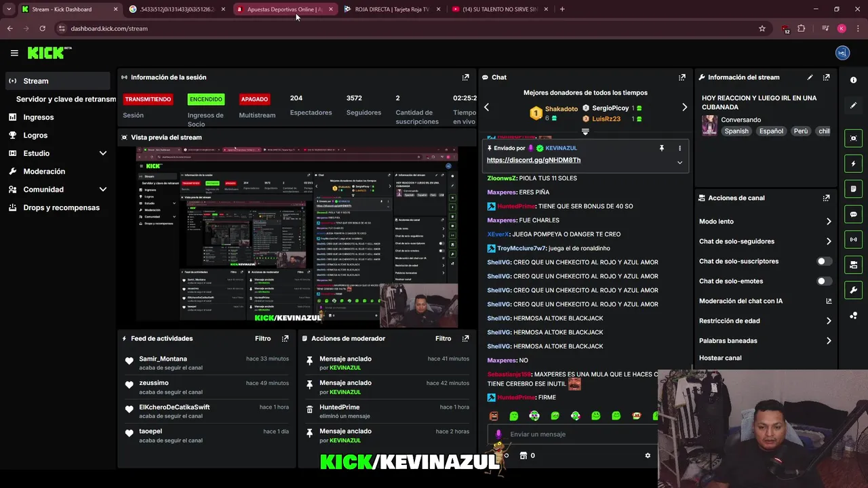Pop out the Información del stream panel
The width and height of the screenshot is (868, 488).
(x=826, y=77)
